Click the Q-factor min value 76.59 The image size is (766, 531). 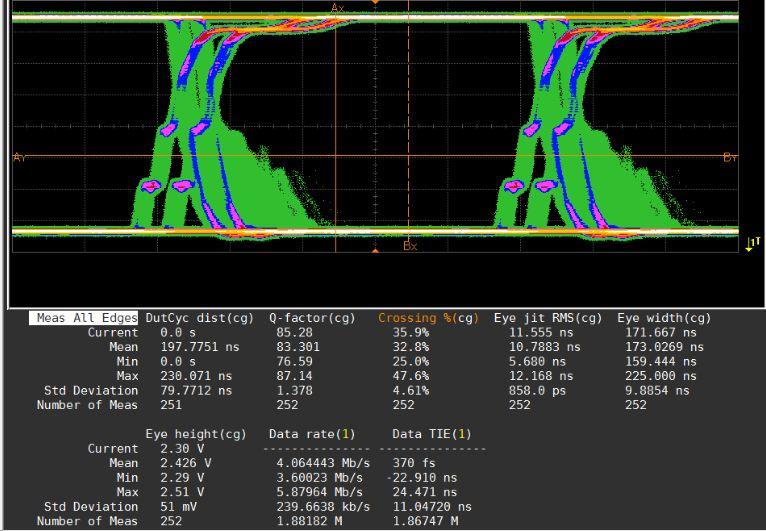click(x=294, y=362)
